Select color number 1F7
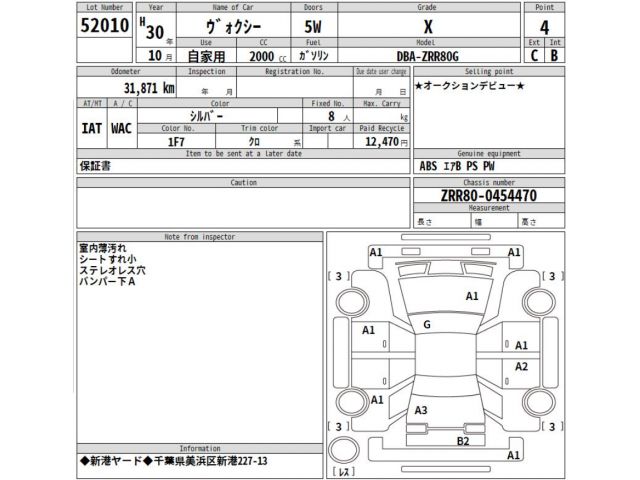Screen dimensions: 640x480 coord(176,142)
